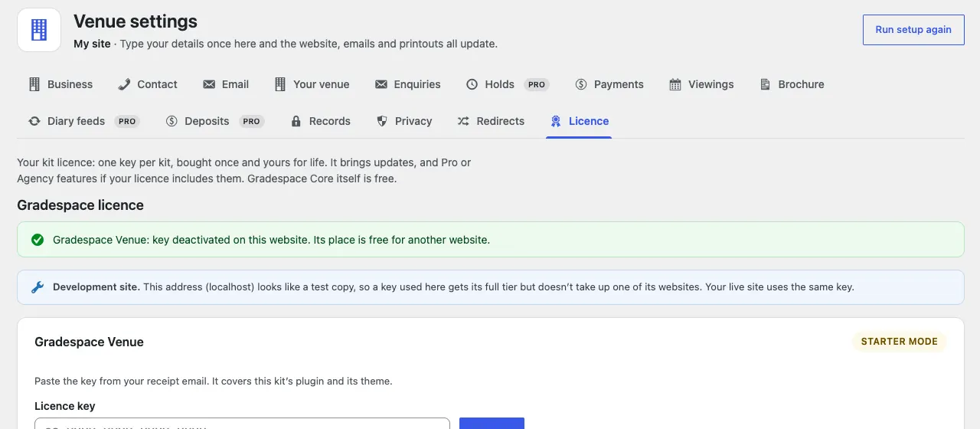The height and width of the screenshot is (429, 980).
Task: Click the key deactivated success message
Action: pos(271,240)
